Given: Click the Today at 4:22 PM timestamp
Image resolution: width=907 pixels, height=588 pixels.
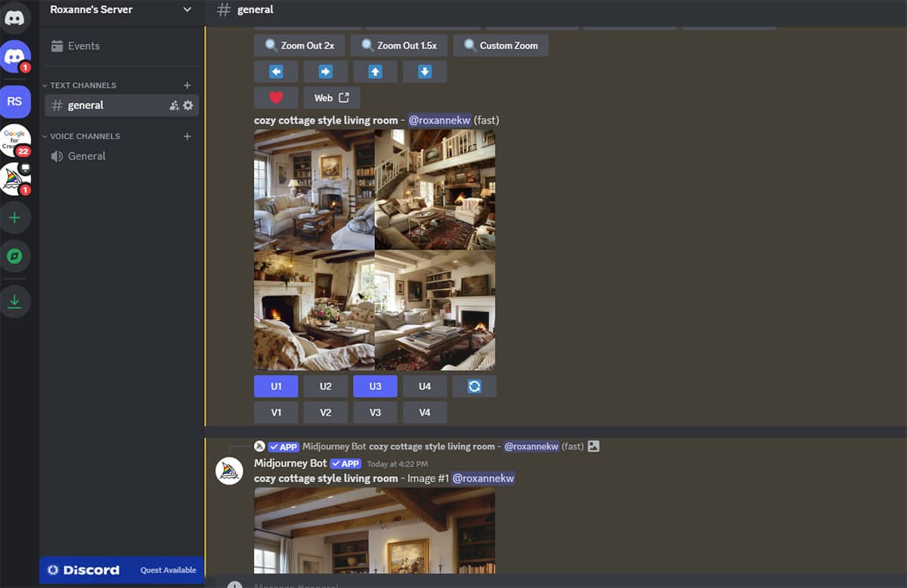Looking at the screenshot, I should [397, 464].
